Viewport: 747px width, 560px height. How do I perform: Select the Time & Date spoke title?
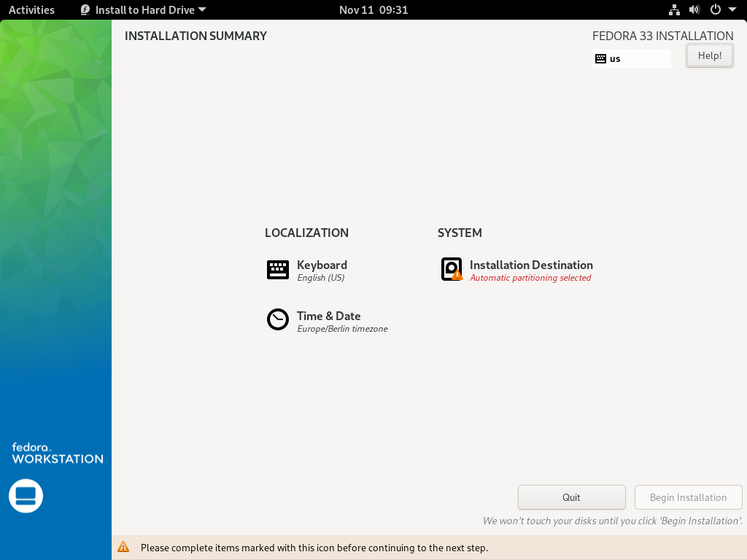pyautogui.click(x=329, y=316)
